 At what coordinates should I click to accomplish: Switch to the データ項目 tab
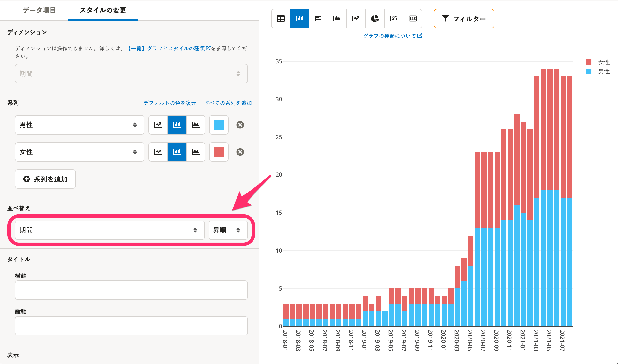click(39, 10)
